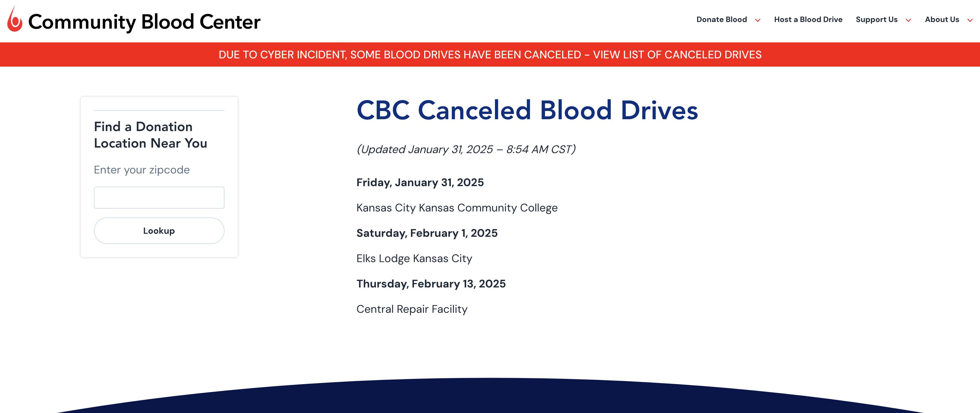This screenshot has height=413, width=980.
Task: Click the About Us navigation item
Action: (x=942, y=19)
